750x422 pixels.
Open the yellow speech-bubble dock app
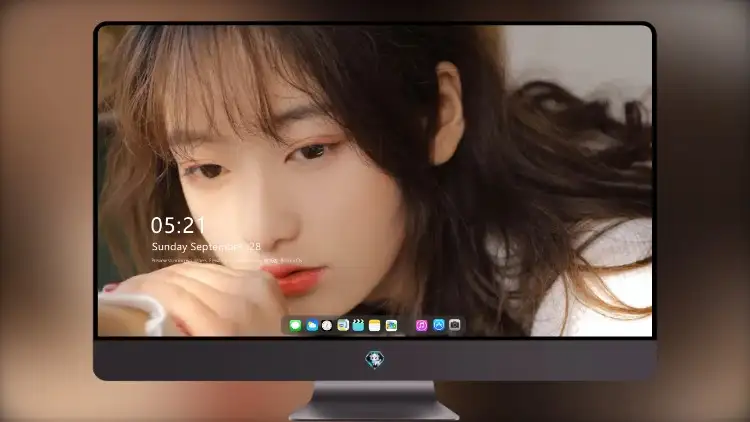[343, 325]
